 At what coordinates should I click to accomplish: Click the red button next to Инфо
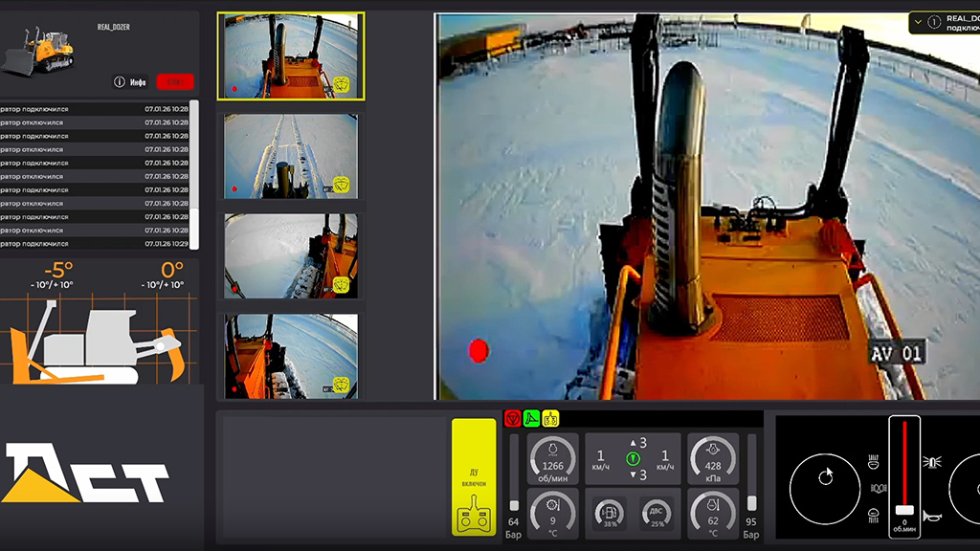174,82
